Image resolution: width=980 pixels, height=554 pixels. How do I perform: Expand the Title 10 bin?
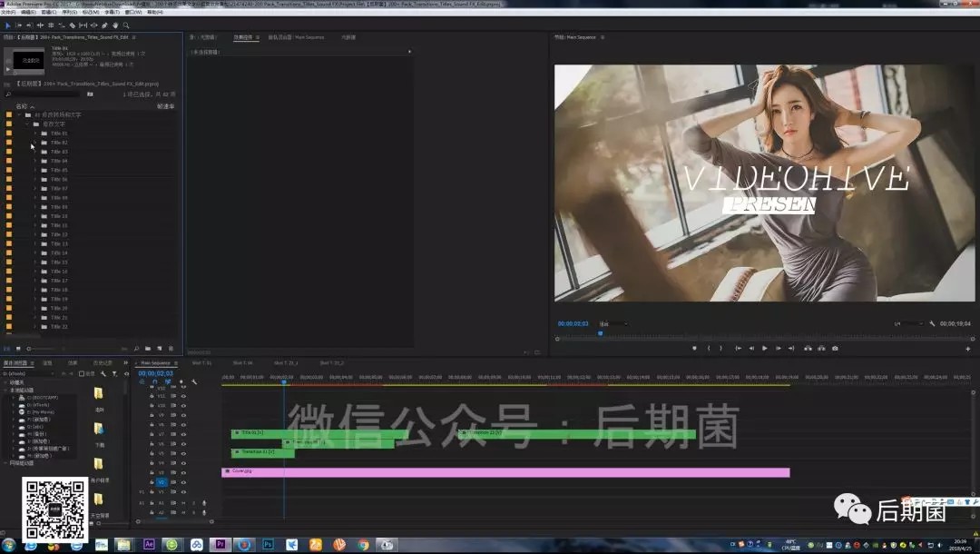[x=34, y=216]
